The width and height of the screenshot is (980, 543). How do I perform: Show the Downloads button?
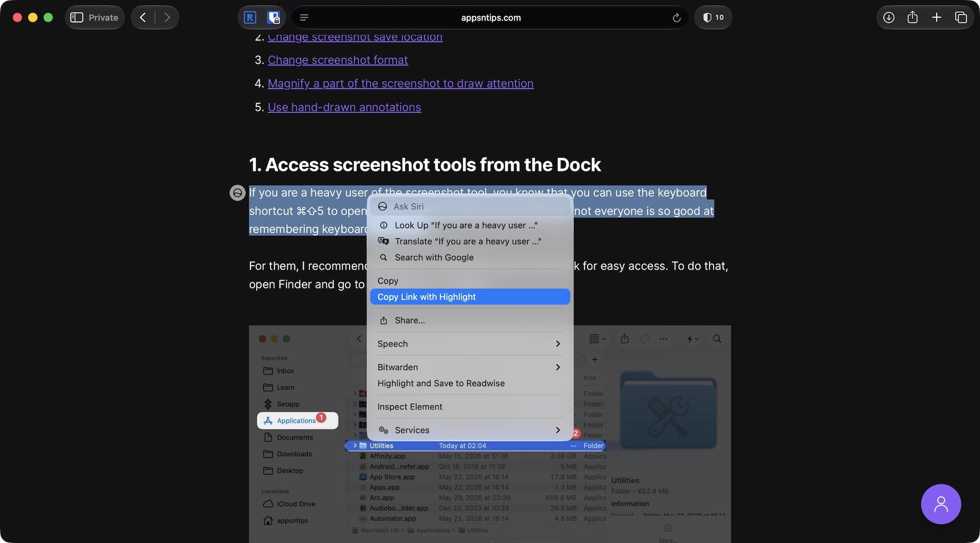tap(889, 17)
